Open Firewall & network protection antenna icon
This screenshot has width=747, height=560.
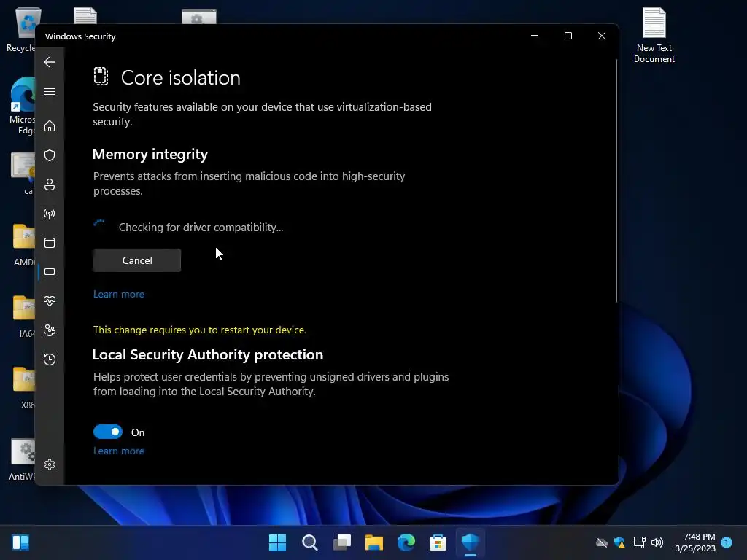click(x=50, y=214)
